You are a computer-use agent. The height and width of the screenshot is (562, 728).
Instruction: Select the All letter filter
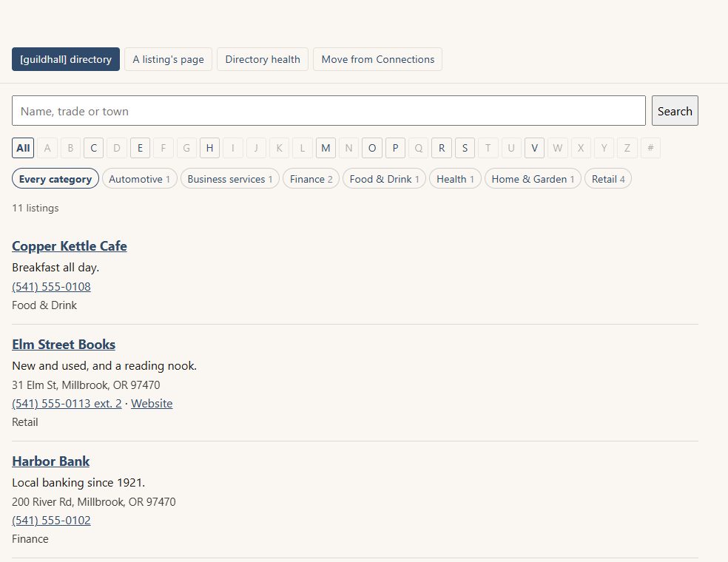(23, 148)
